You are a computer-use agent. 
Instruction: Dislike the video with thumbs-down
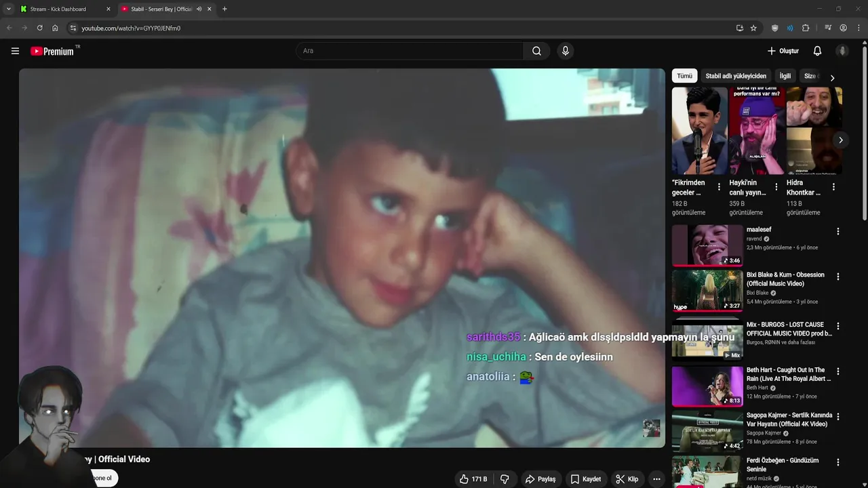(x=505, y=479)
